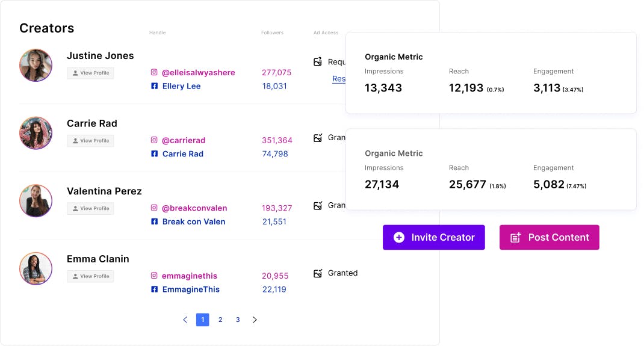
Task: Go to previous page using left chevron
Action: tap(185, 320)
